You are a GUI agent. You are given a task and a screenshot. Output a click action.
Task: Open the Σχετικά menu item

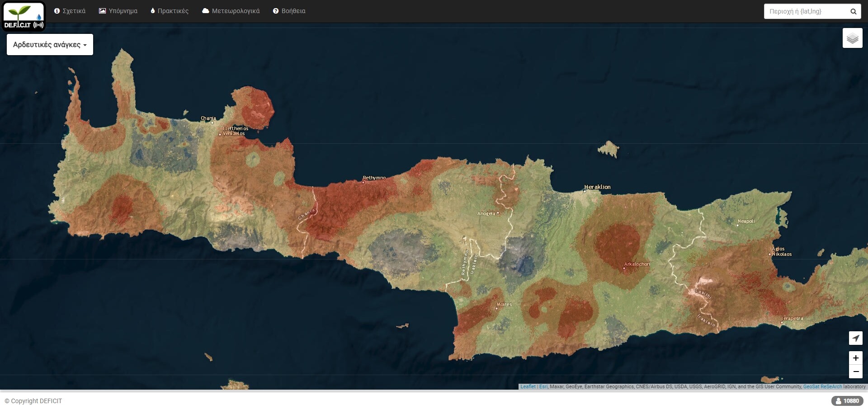[70, 11]
